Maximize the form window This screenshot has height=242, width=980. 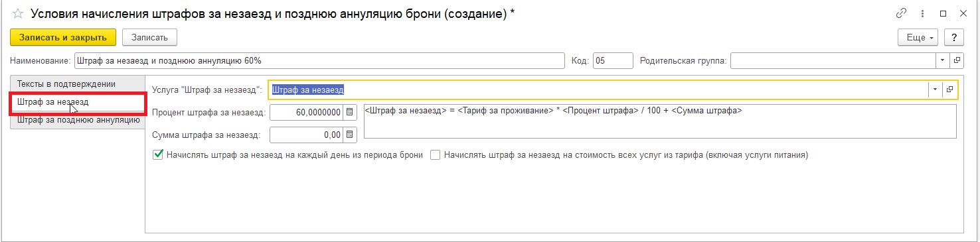[x=943, y=13]
